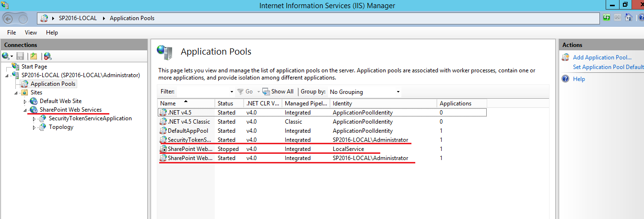644x219 pixels.
Task: Click the Help question mark icon in Actions
Action: coord(565,79)
